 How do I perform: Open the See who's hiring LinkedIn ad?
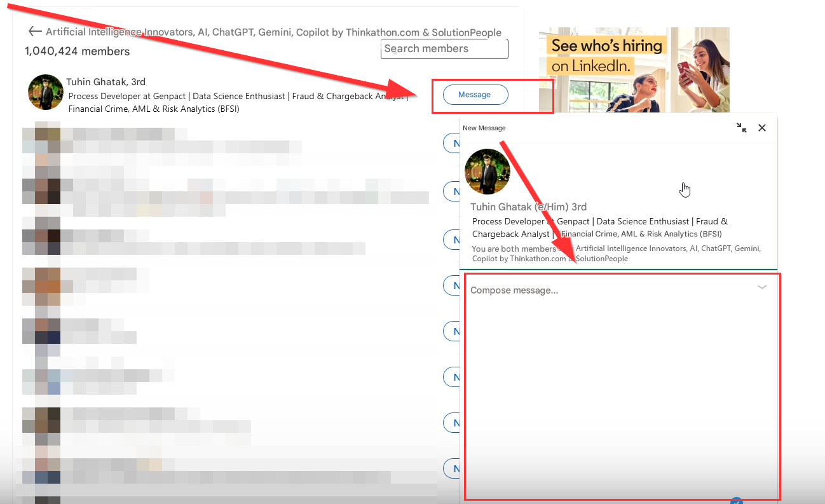[x=634, y=70]
